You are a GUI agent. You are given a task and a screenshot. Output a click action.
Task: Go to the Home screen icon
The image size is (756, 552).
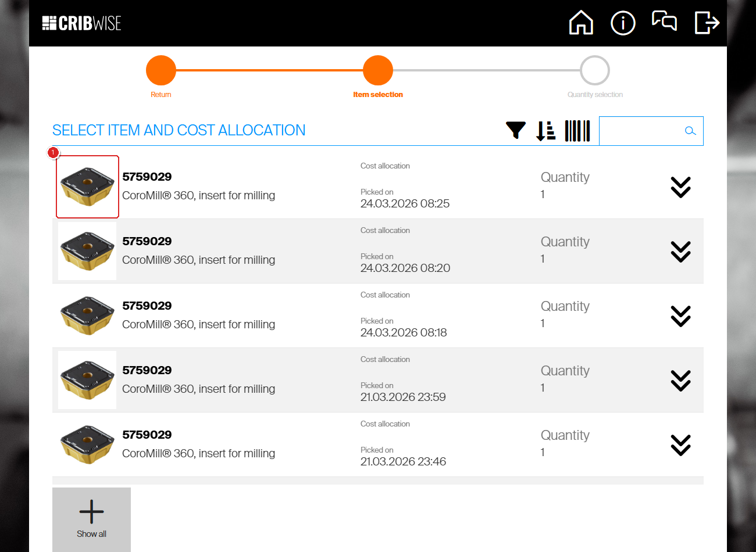click(x=581, y=23)
